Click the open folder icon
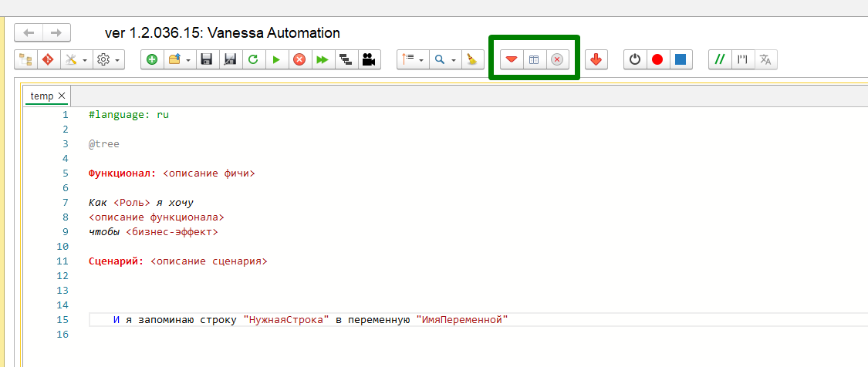Image resolution: width=868 pixels, height=367 pixels. click(x=174, y=60)
